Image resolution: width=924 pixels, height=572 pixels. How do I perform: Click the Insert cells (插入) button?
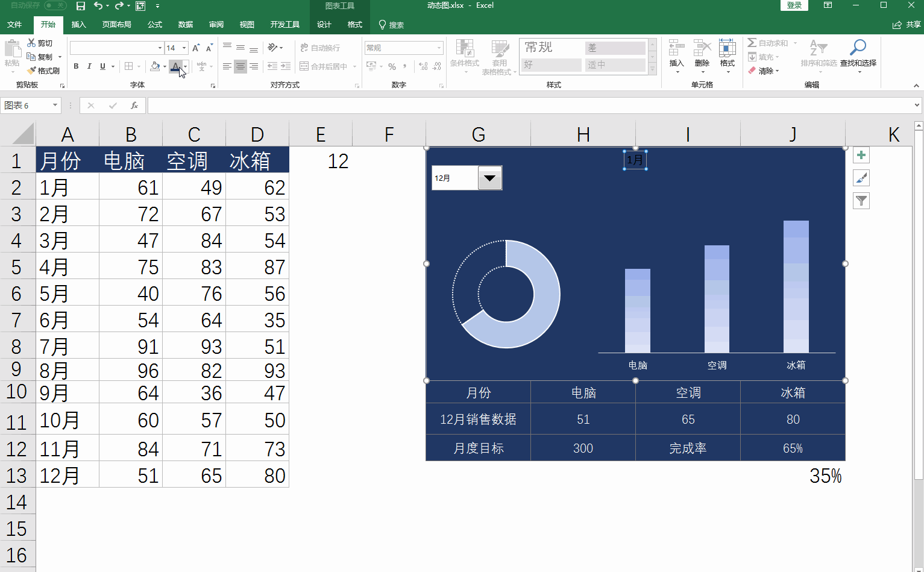point(676,56)
